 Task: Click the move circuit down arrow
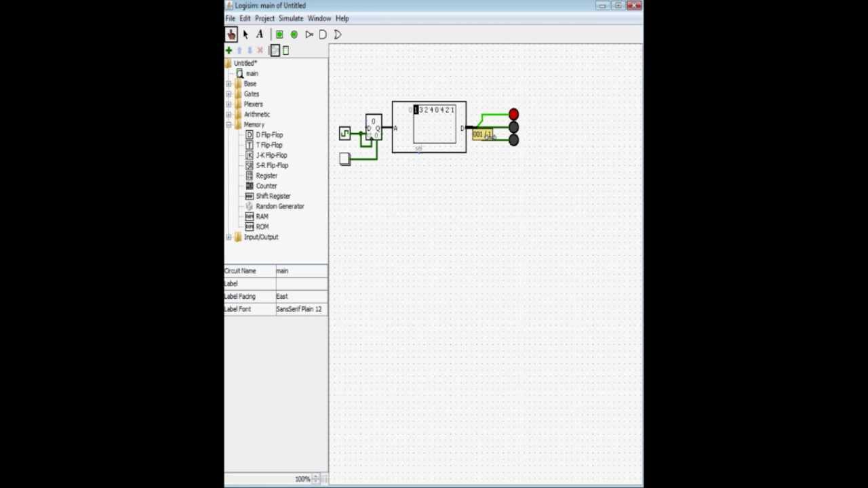250,51
